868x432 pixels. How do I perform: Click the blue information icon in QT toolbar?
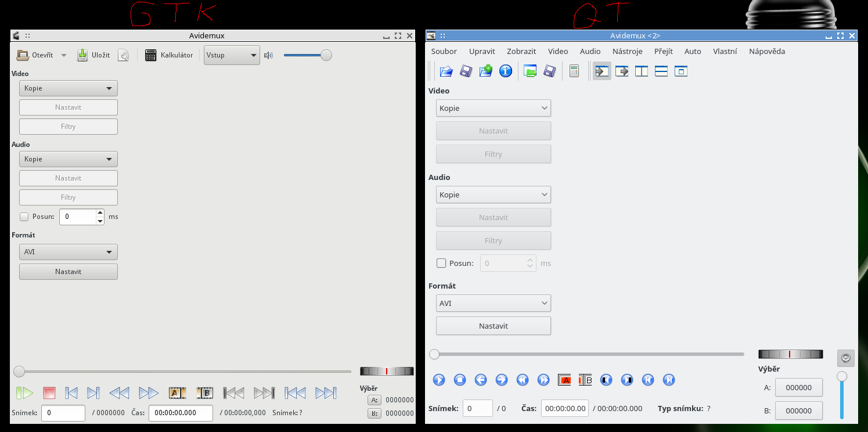(506, 71)
